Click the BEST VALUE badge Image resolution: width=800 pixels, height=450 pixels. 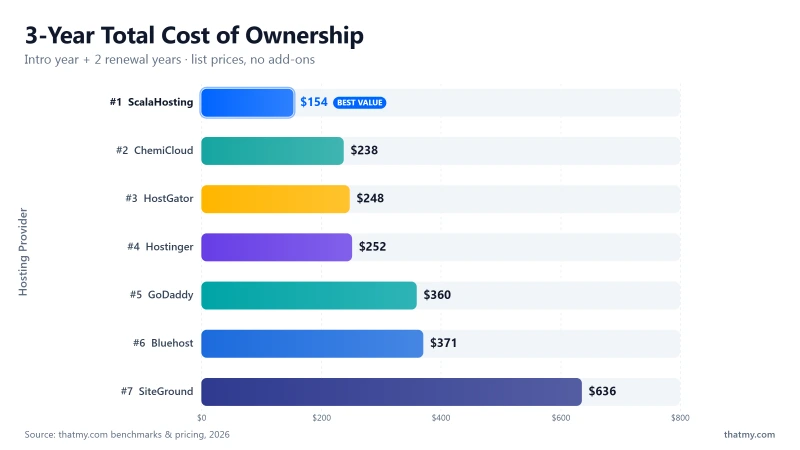[360, 103]
